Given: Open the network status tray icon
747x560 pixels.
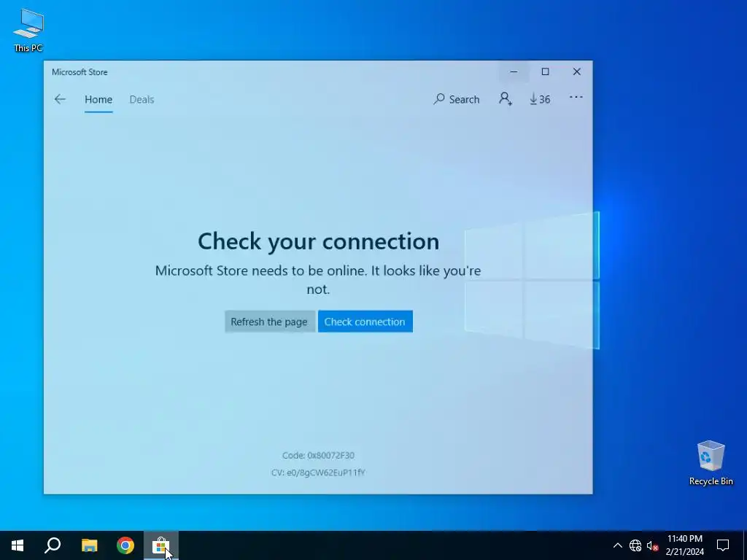Looking at the screenshot, I should point(635,545).
